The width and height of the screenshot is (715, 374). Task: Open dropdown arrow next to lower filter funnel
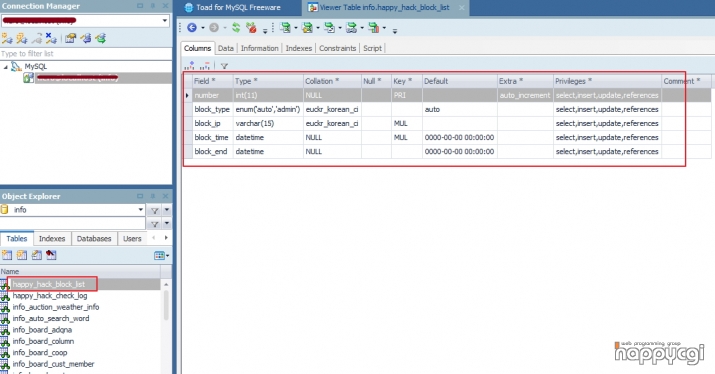tap(167, 224)
